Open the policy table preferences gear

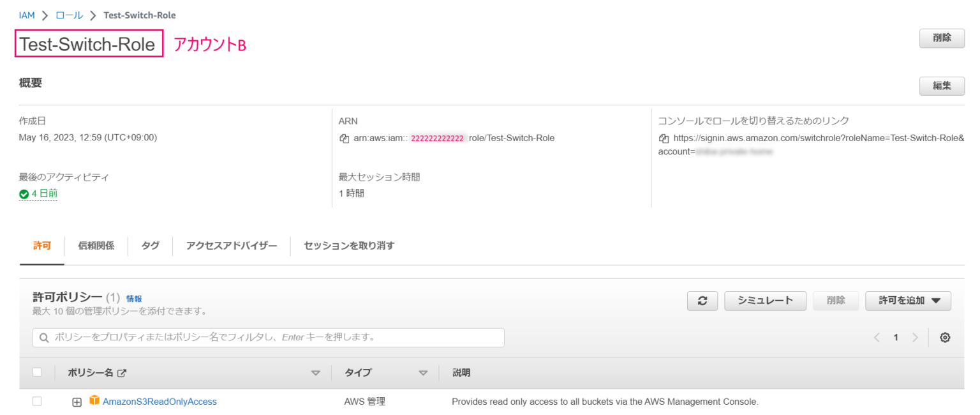(945, 337)
